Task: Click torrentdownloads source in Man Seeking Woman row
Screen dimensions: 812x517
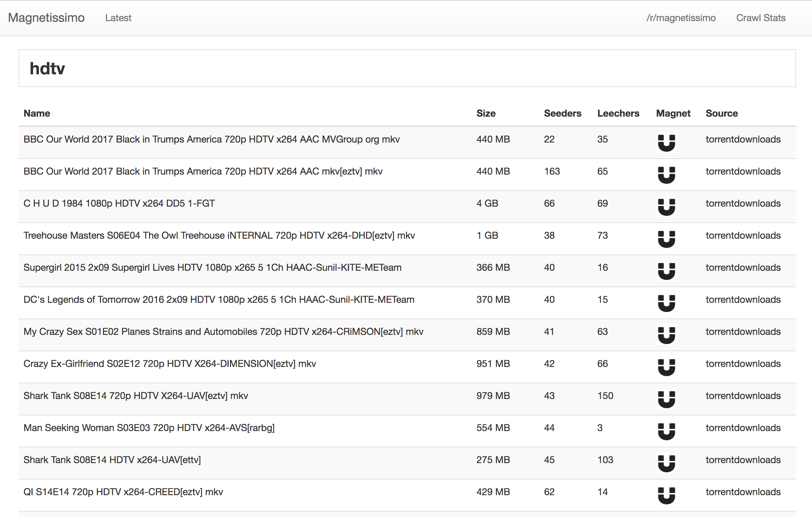Action: (743, 428)
